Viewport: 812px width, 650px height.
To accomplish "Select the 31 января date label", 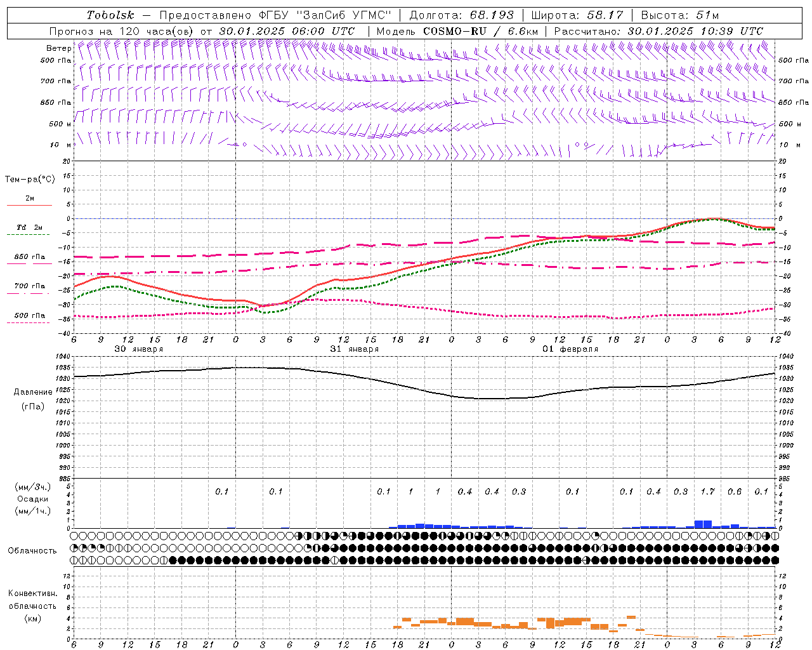I will pyautogui.click(x=354, y=349).
